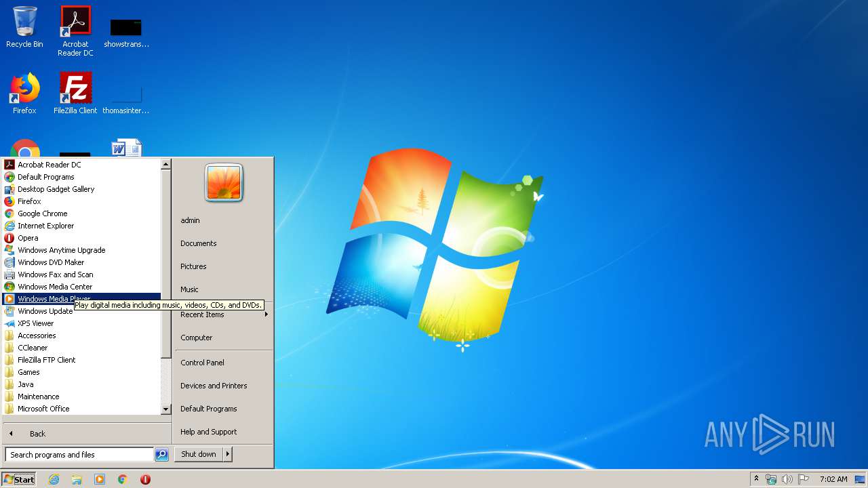Open the Firefox desktop shortcut
The height and width of the screenshot is (488, 868).
point(24,94)
